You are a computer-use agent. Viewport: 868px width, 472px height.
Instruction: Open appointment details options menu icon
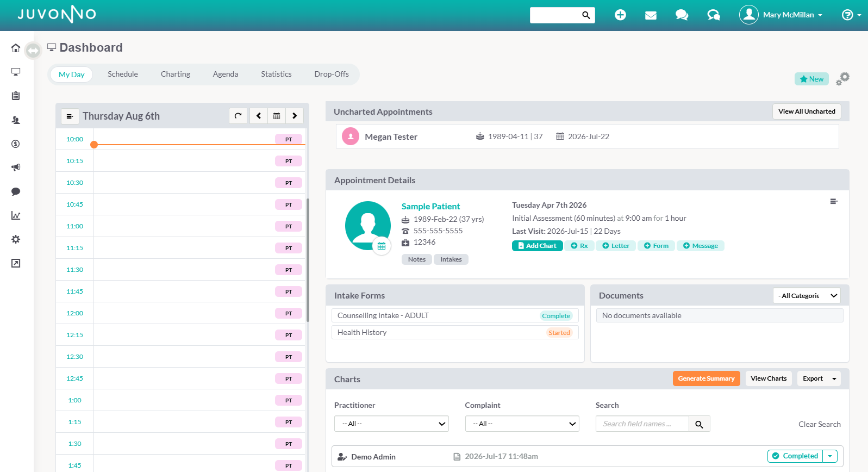coord(834,202)
